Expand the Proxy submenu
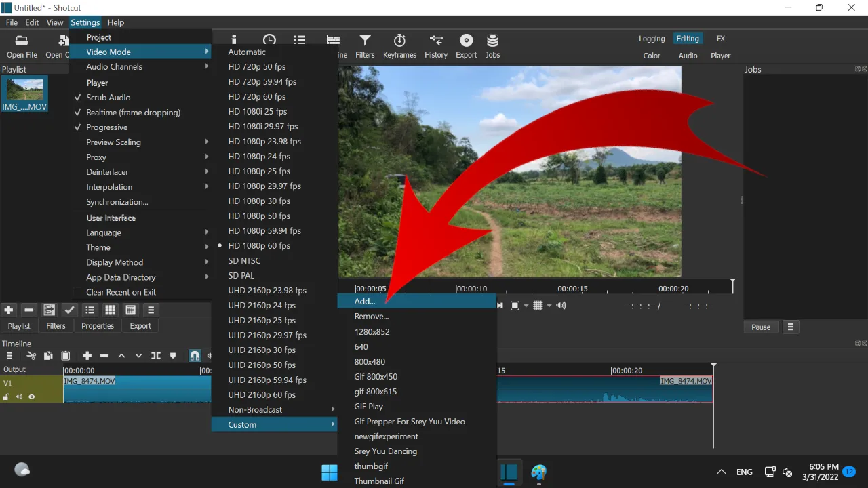 click(140, 157)
